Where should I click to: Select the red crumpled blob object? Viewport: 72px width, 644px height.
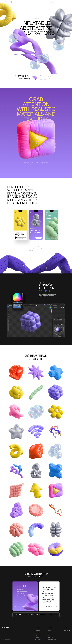pyautogui.click(x=16, y=372)
